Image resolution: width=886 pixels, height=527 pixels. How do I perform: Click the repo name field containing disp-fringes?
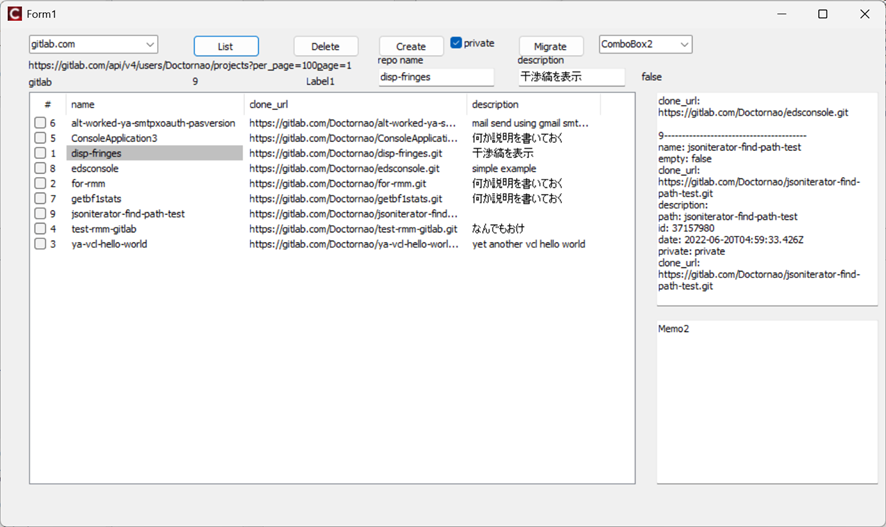tap(436, 77)
